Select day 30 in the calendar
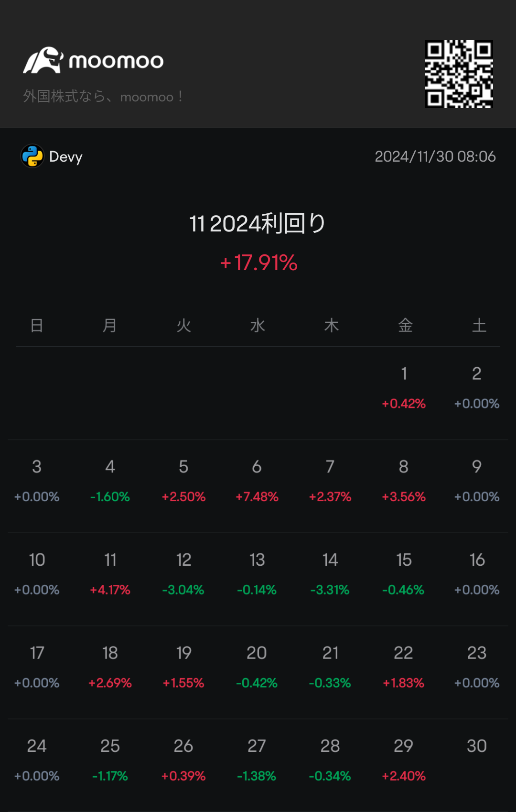The width and height of the screenshot is (516, 812). point(477,746)
